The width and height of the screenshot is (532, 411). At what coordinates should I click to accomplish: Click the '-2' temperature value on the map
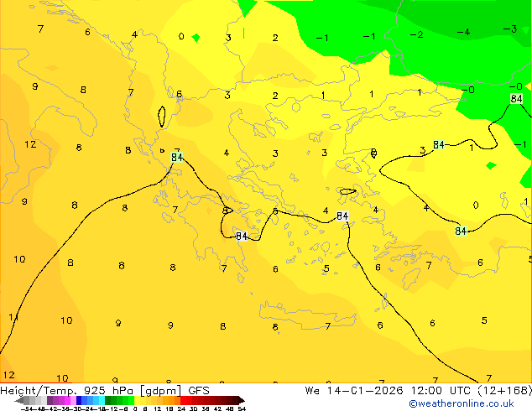point(417,34)
